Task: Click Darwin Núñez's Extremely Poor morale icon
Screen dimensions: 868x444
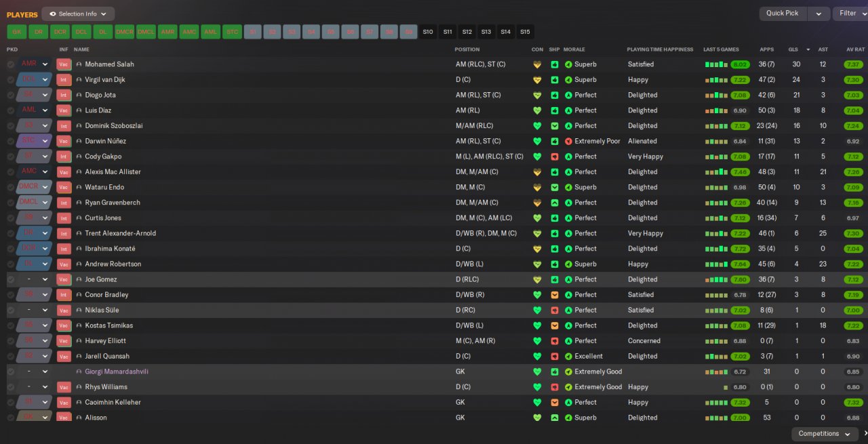Action: point(568,141)
